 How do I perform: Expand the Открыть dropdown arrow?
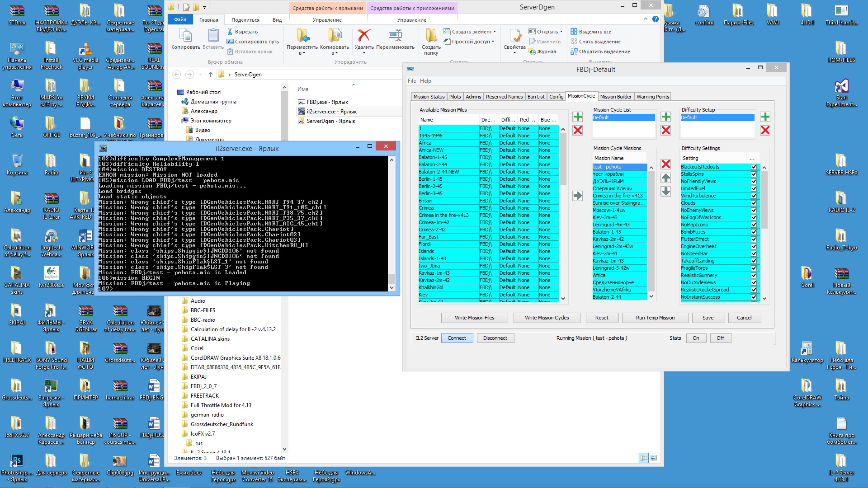561,32
